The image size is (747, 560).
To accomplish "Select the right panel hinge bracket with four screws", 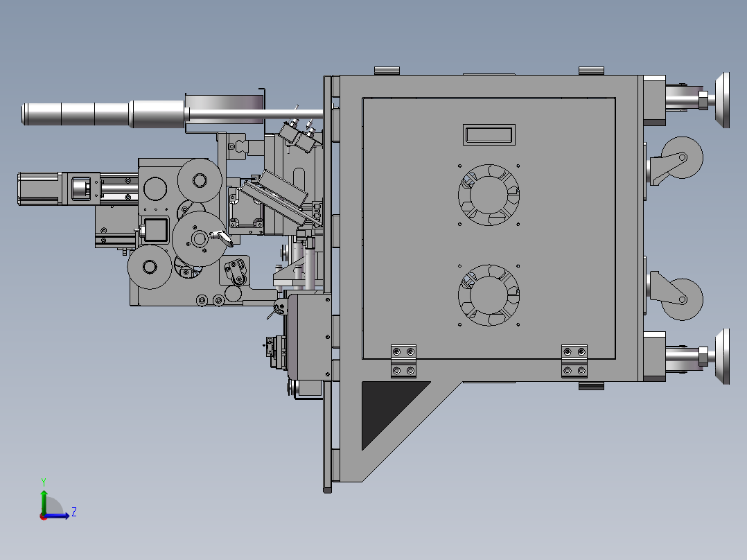I will click(574, 361).
